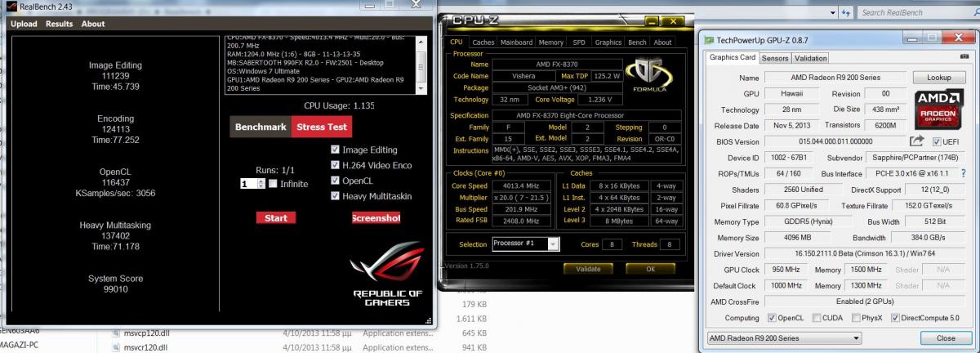Open the Caches tab in CPU-Z
Viewport: 980px width, 353px height.
tap(483, 42)
